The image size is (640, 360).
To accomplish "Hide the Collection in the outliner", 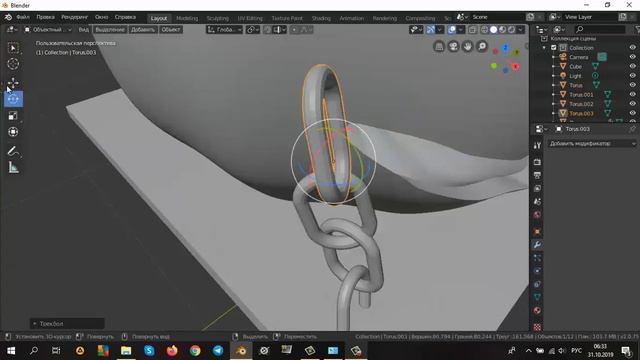I will [x=632, y=48].
